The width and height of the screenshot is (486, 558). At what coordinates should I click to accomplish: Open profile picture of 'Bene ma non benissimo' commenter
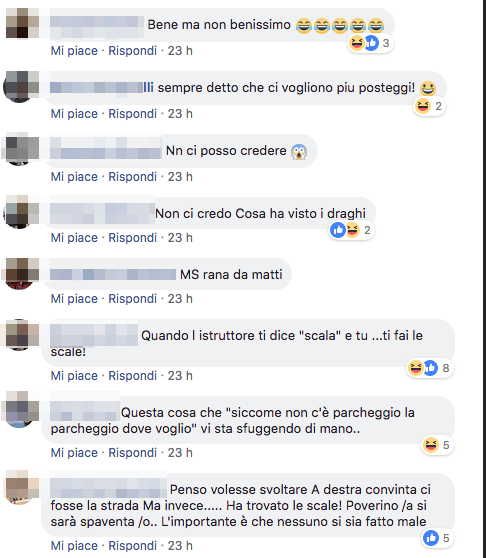click(21, 23)
